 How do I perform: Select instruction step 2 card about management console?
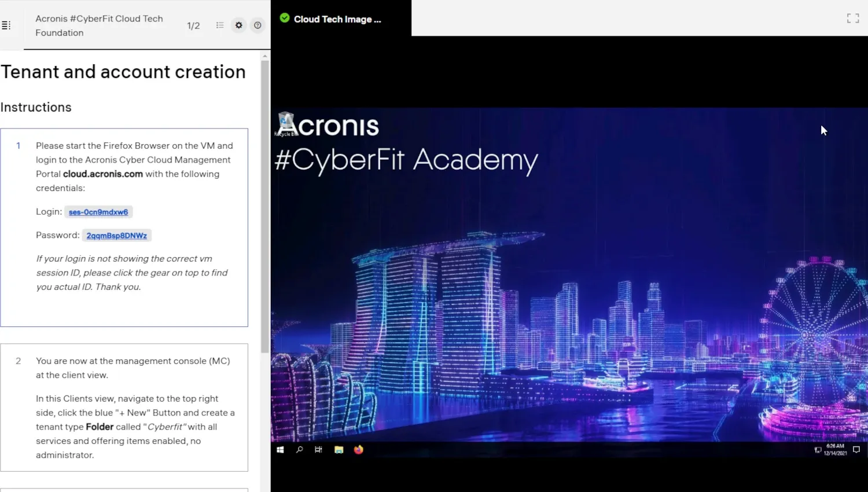pos(124,407)
